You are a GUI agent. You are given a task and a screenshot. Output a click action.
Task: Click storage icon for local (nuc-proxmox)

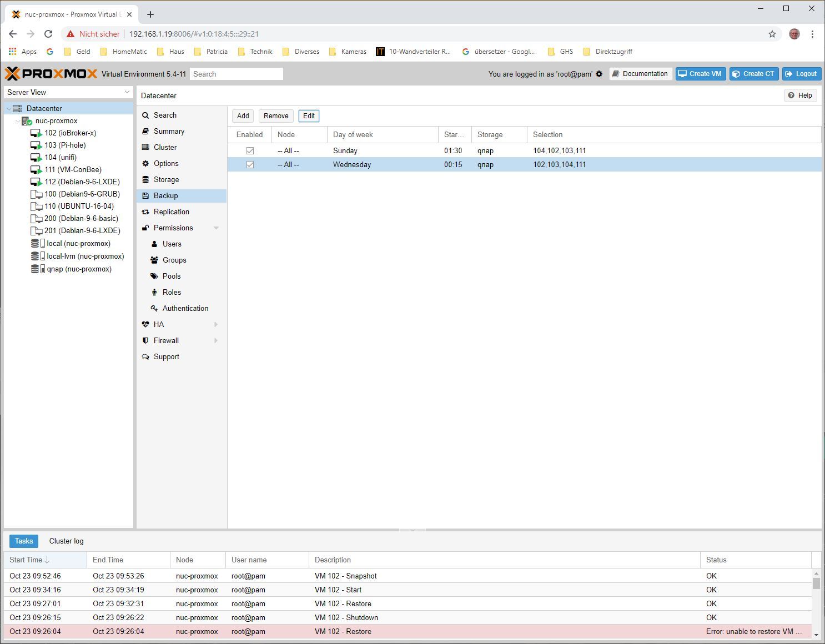tap(37, 243)
